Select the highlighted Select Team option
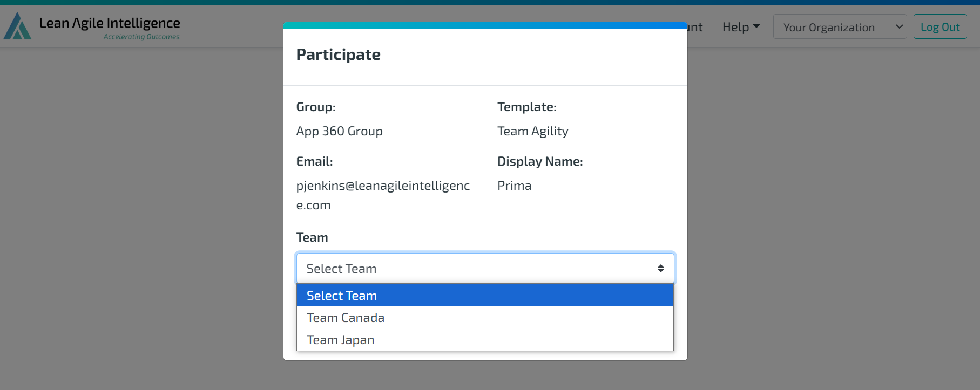The height and width of the screenshot is (390, 980). tap(485, 295)
